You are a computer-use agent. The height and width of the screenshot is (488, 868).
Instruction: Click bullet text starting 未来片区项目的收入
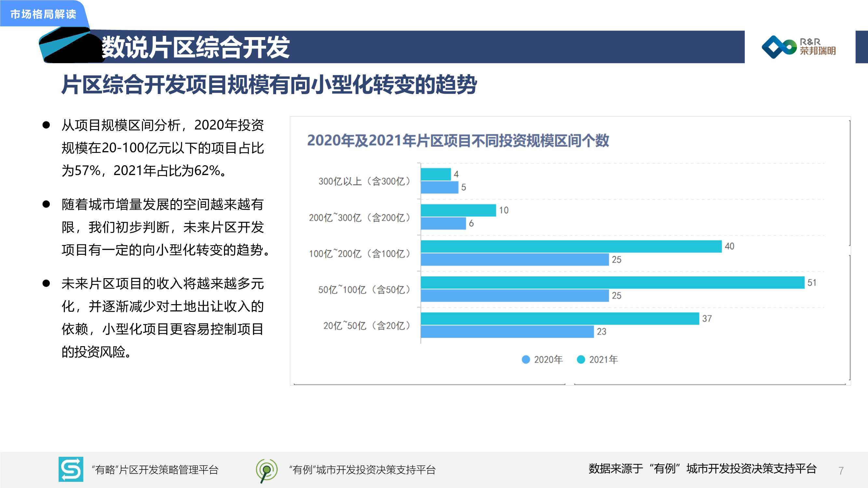click(162, 318)
